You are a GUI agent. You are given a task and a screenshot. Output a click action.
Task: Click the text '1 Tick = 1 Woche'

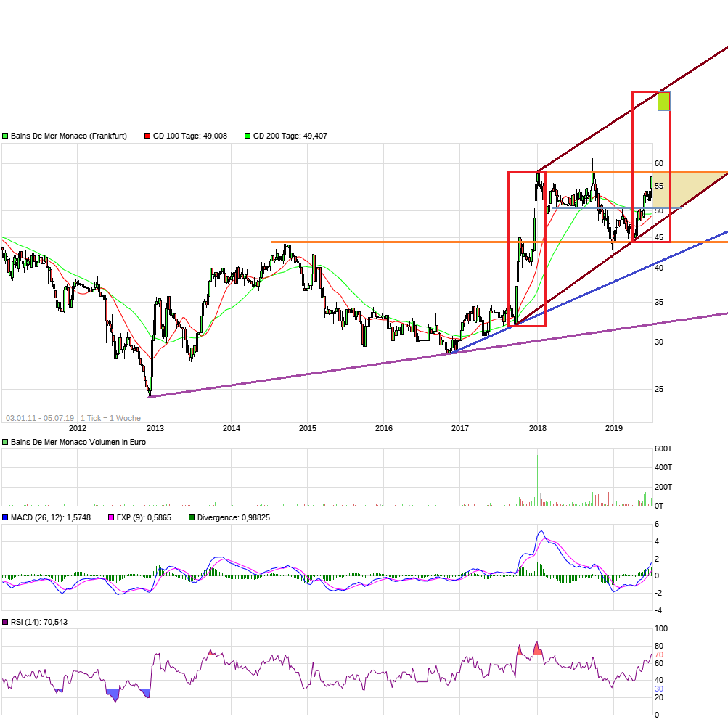click(x=110, y=419)
